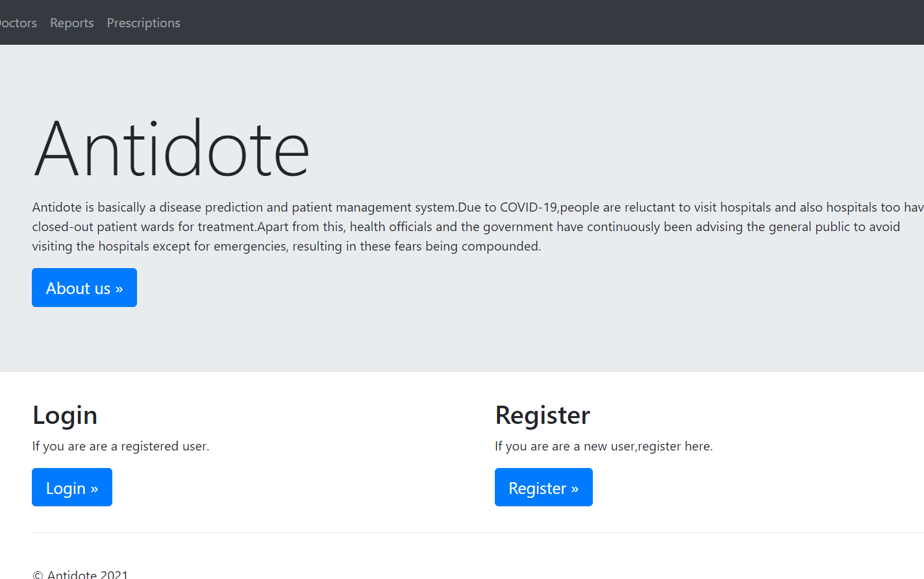Click the Login section heading
The height and width of the screenshot is (579, 924).
coord(65,415)
